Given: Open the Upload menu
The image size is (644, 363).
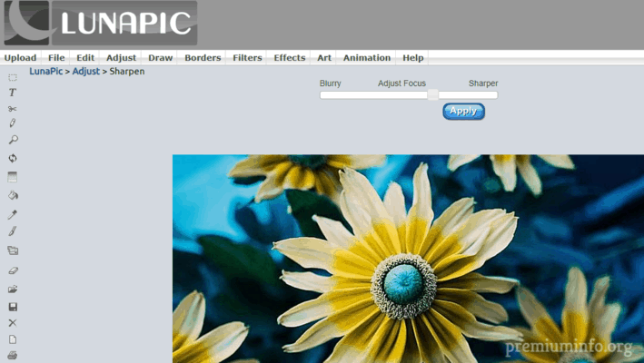Looking at the screenshot, I should [x=20, y=58].
